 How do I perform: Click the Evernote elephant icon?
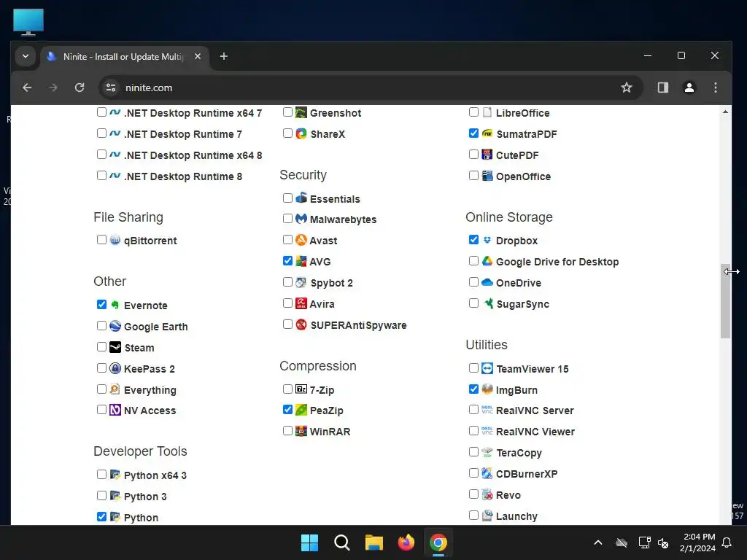point(115,306)
